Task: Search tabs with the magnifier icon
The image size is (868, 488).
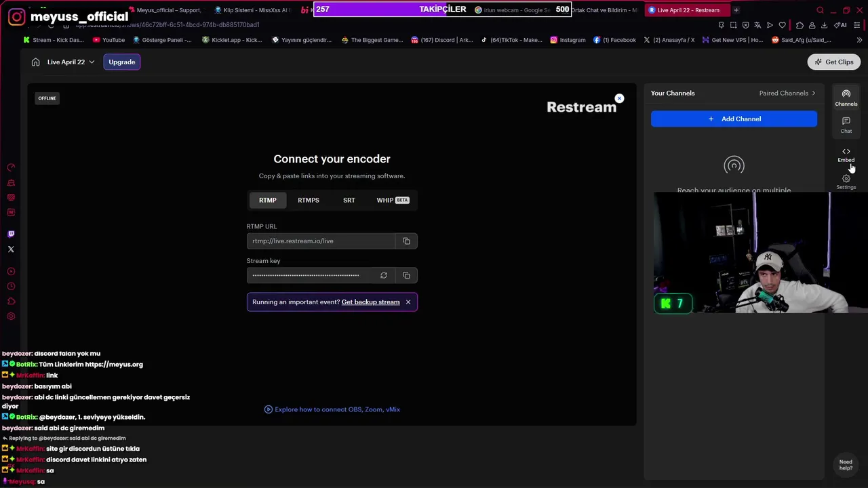Action: (820, 10)
